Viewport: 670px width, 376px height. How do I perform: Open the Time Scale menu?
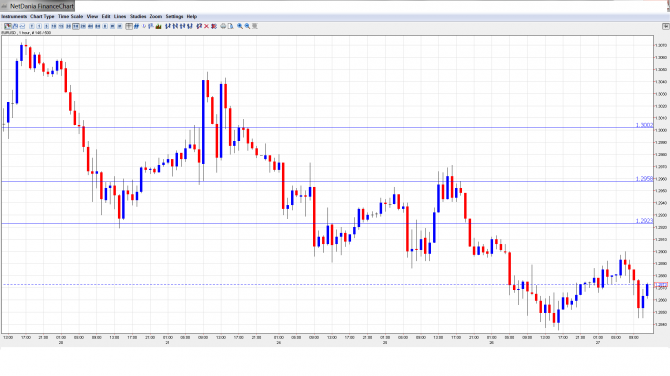pos(71,16)
